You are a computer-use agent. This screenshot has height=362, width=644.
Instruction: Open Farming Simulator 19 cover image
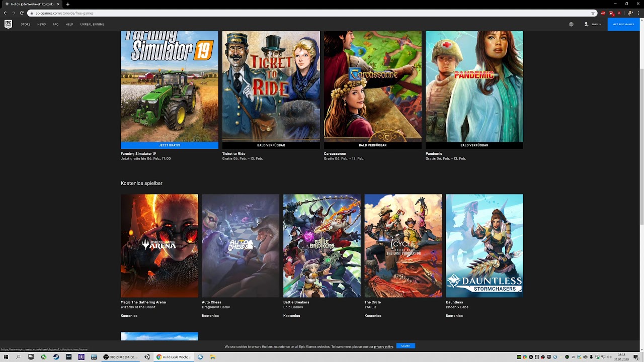(x=170, y=86)
